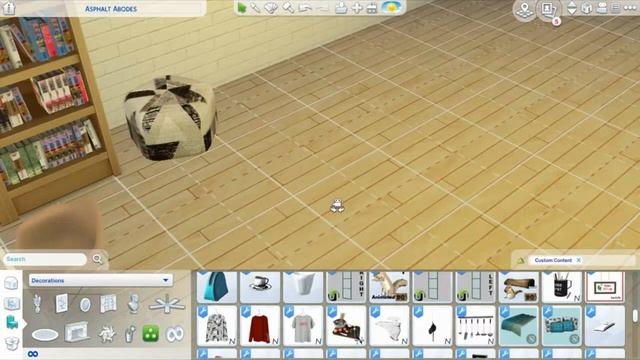Click the Undo arrow

coord(304,8)
